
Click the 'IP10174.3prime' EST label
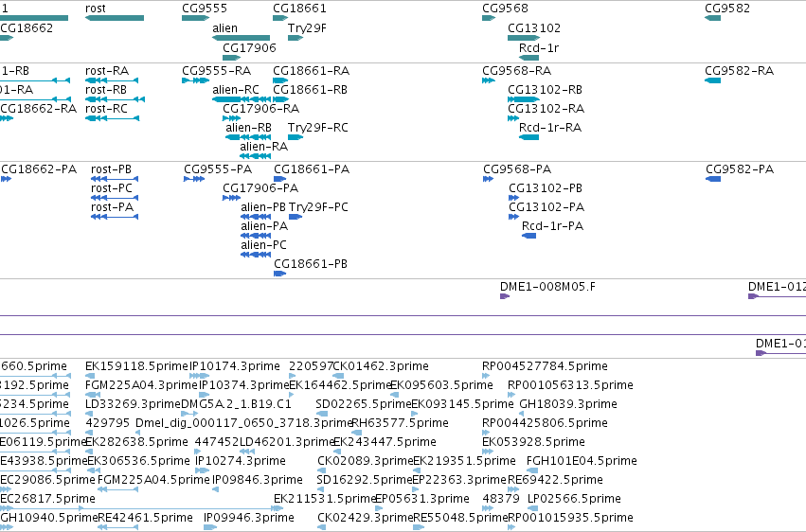[x=235, y=366]
